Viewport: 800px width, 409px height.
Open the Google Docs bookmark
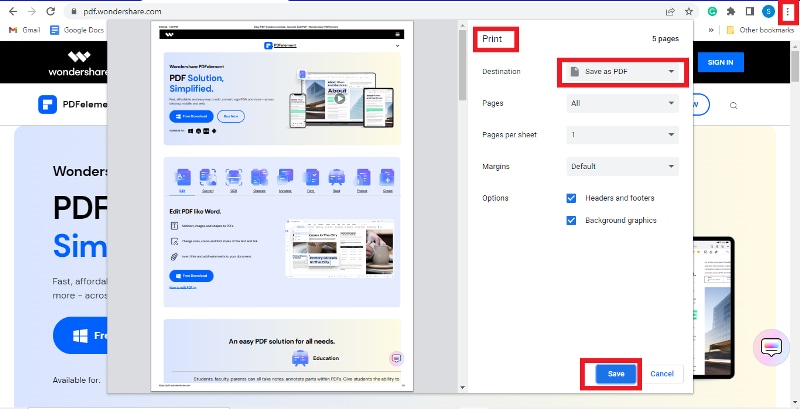coord(77,30)
